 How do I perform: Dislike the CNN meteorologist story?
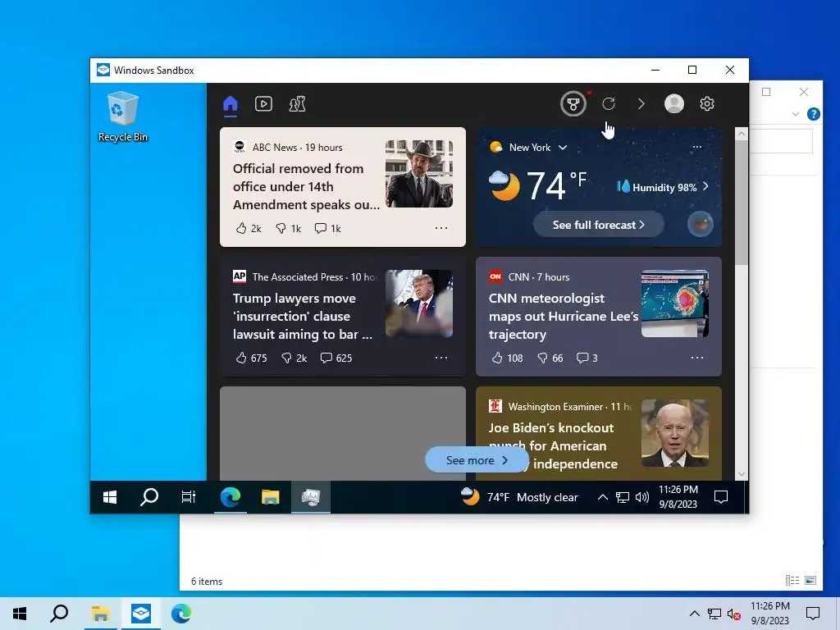coord(550,358)
